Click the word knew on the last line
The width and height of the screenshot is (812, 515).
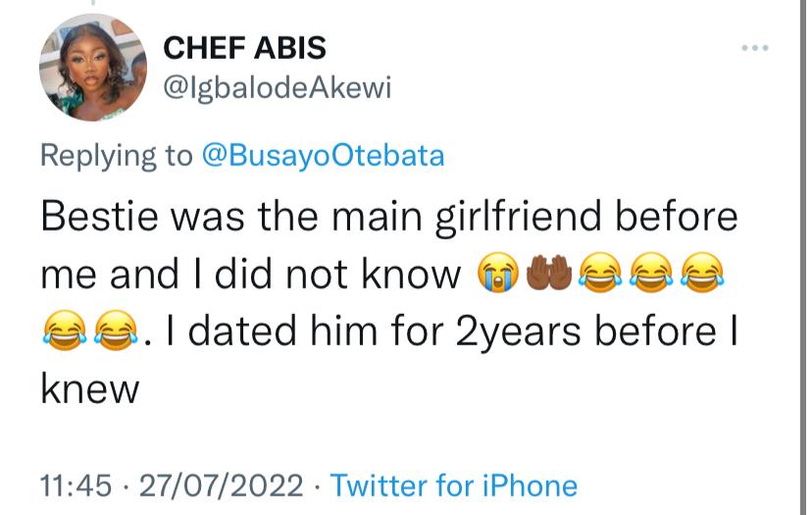click(90, 388)
